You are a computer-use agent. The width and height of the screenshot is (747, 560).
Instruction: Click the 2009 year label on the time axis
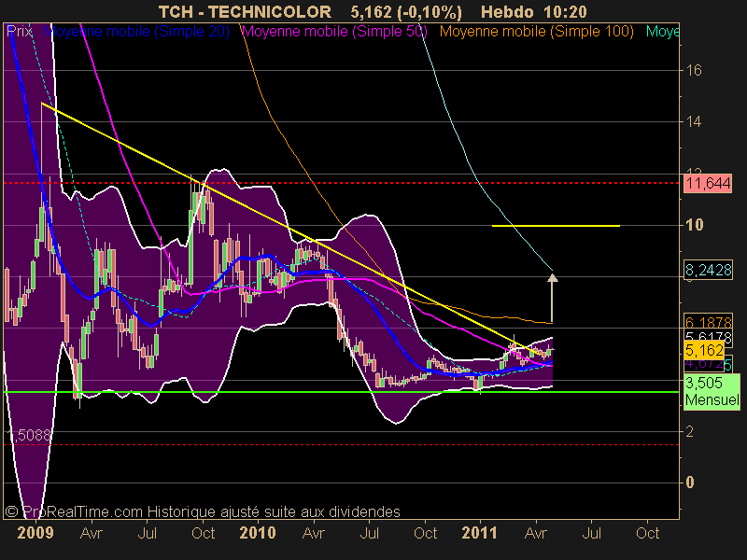[x=35, y=532]
